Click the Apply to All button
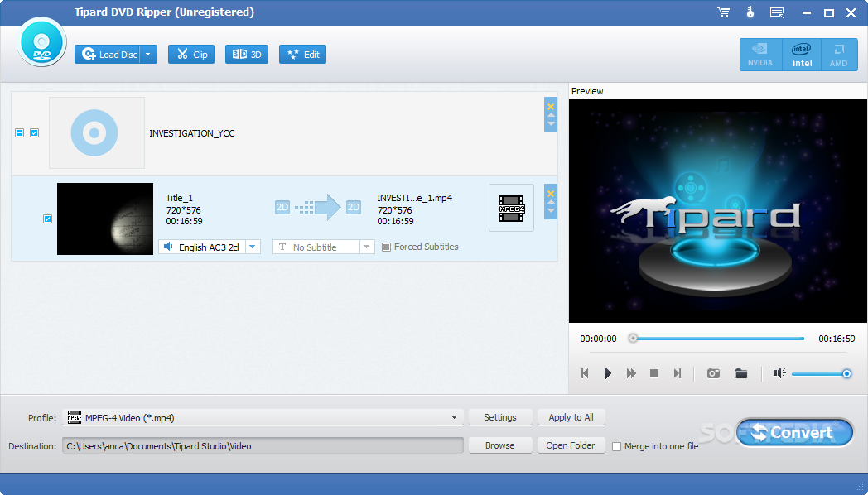 571,417
